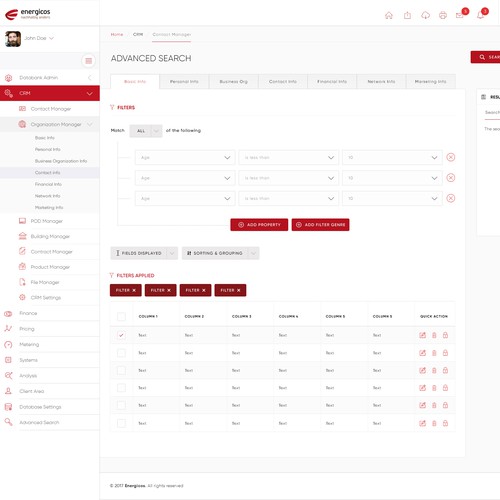This screenshot has width=500, height=500.
Task: Toggle the select-all checkbox in table header
Action: (x=121, y=316)
